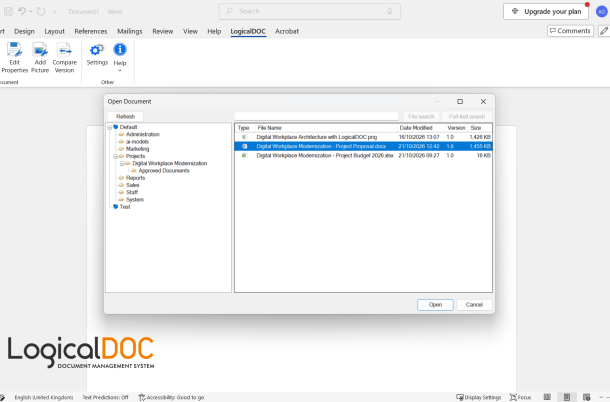Switch to Web Layout view icon
610x402 pixels.
tap(587, 397)
